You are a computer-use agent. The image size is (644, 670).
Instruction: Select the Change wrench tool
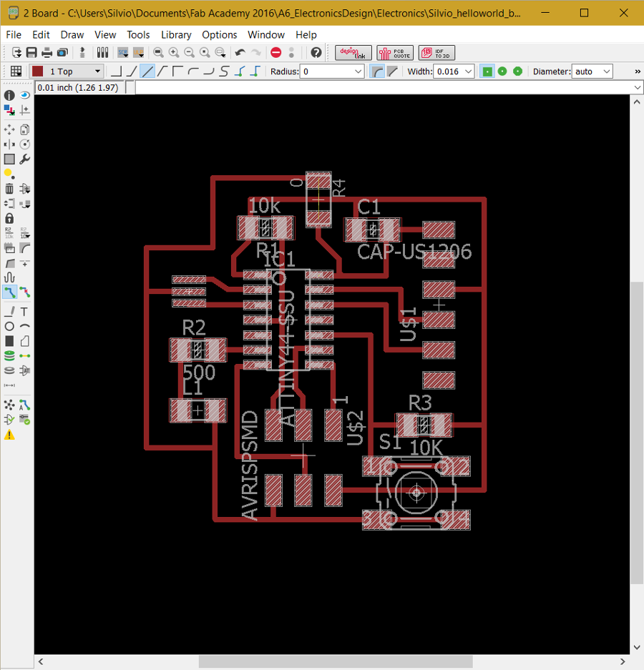(25, 159)
